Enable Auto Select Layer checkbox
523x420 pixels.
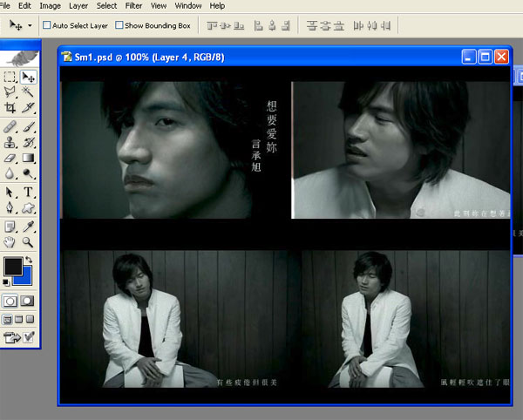(47, 25)
